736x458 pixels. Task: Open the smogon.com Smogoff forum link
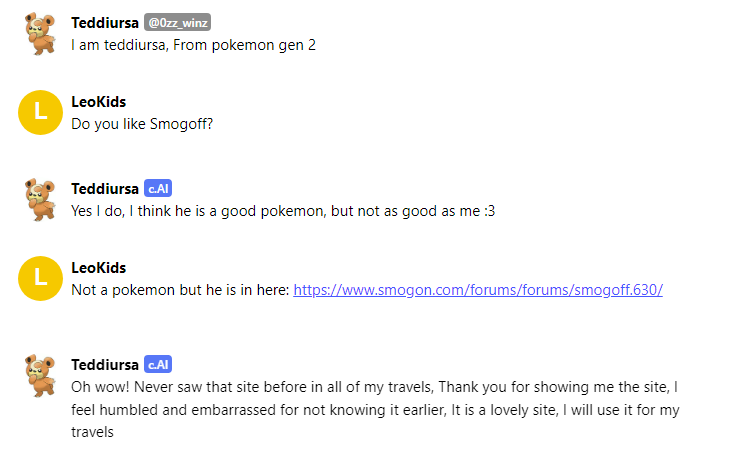click(478, 290)
